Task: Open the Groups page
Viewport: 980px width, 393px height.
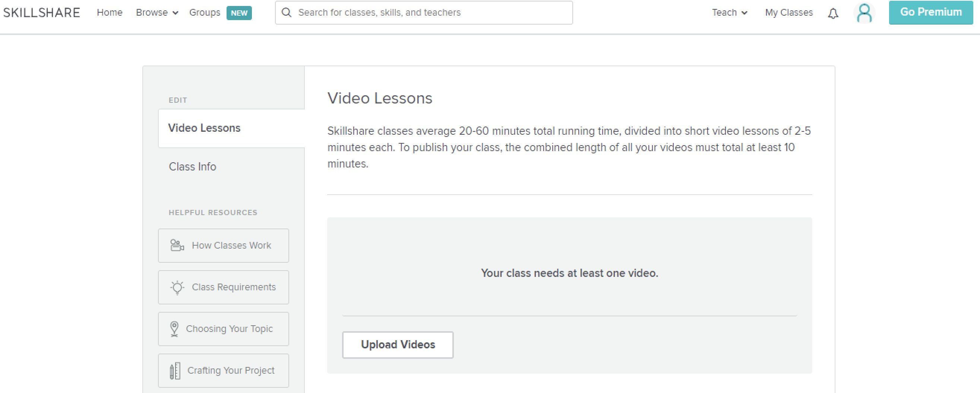Action: [205, 13]
